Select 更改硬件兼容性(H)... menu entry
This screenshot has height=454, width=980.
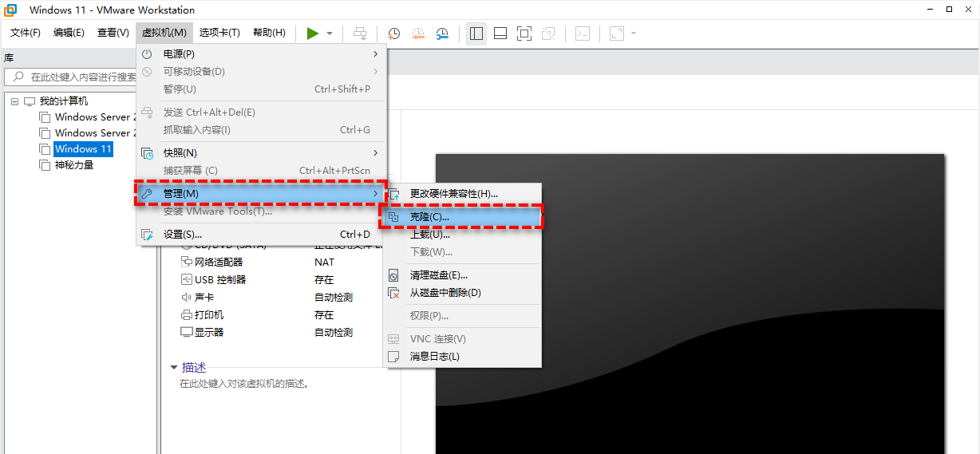(453, 193)
